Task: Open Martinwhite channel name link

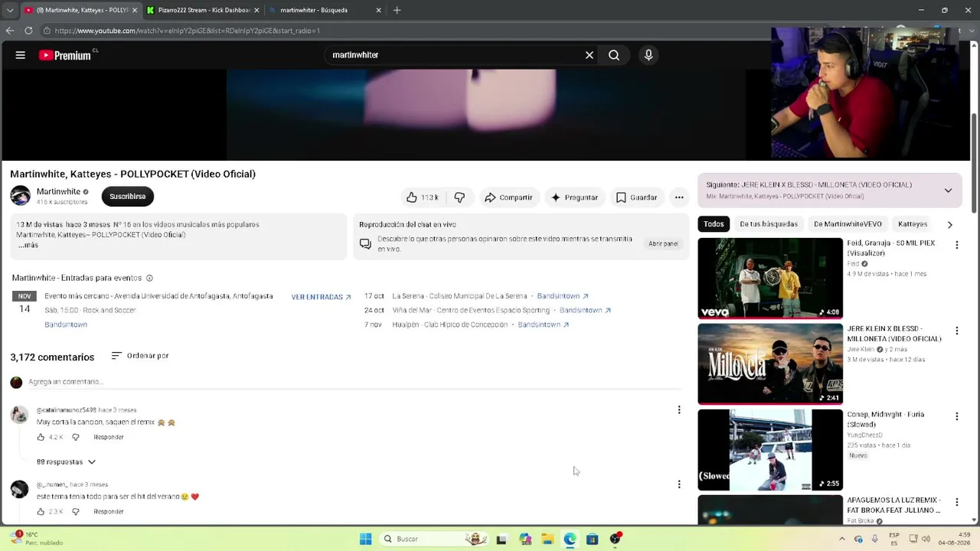Action: pos(59,191)
